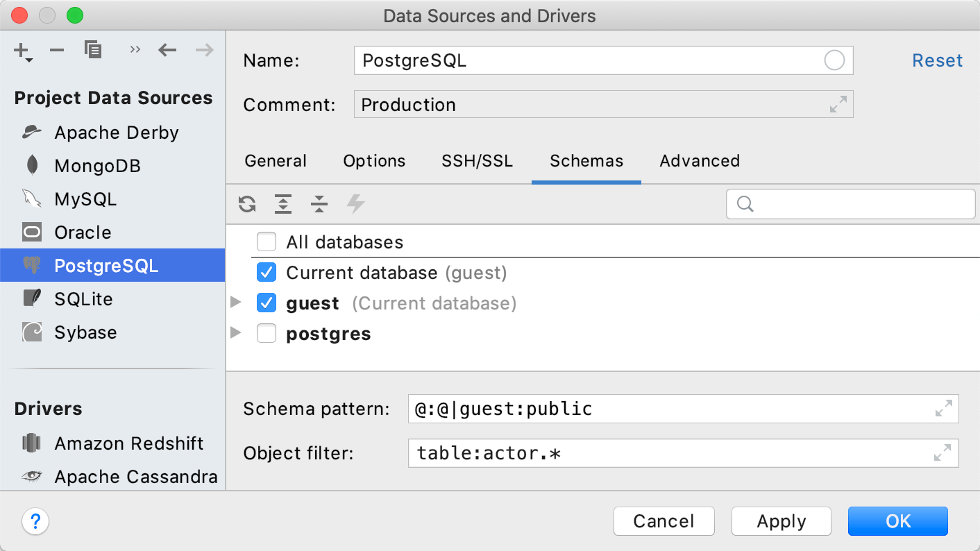Duplicate the PostgreSQL data source
Screen dimensions: 980x551
point(93,49)
